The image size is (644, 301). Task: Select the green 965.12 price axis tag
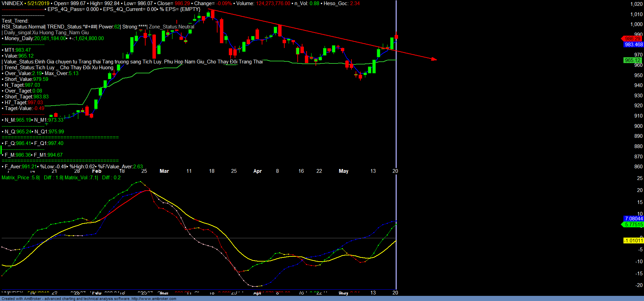click(632, 60)
